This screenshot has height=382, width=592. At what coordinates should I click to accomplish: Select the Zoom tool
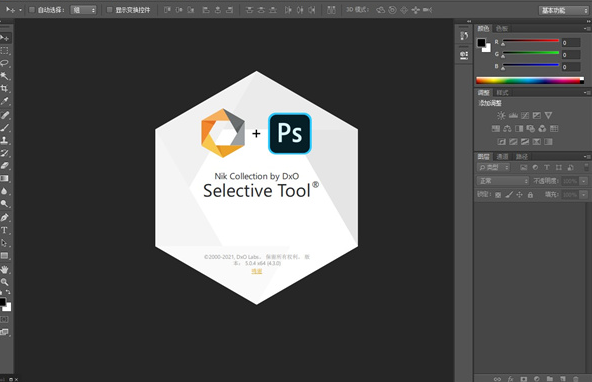[x=5, y=282]
